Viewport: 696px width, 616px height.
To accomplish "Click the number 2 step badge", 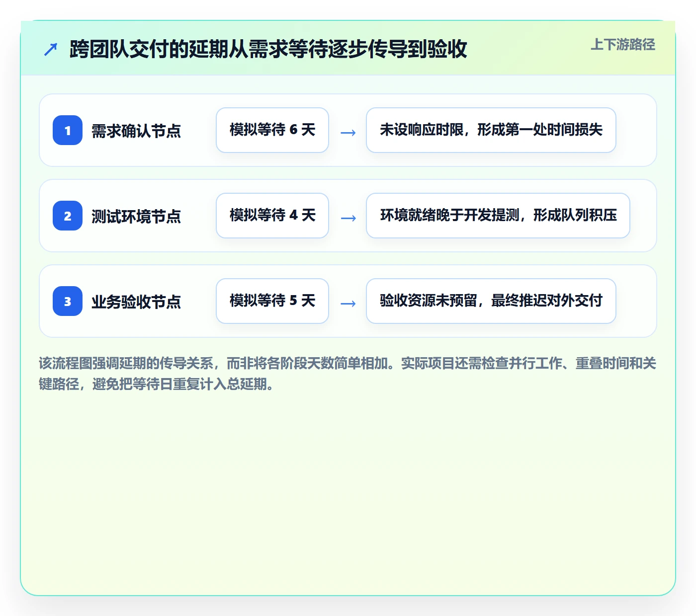I will point(68,216).
